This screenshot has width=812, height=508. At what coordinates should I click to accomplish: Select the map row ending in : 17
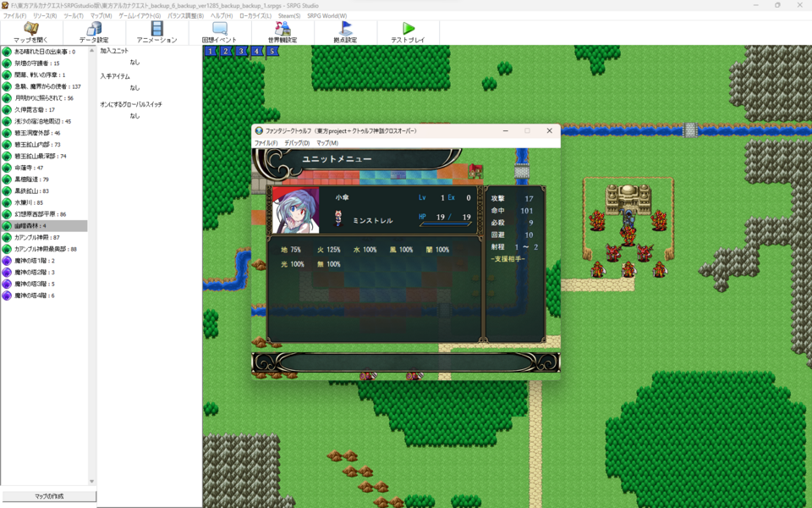coord(44,109)
